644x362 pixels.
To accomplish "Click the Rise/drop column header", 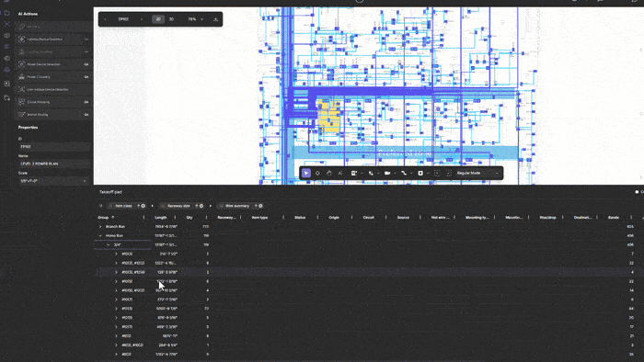I will point(547,217).
